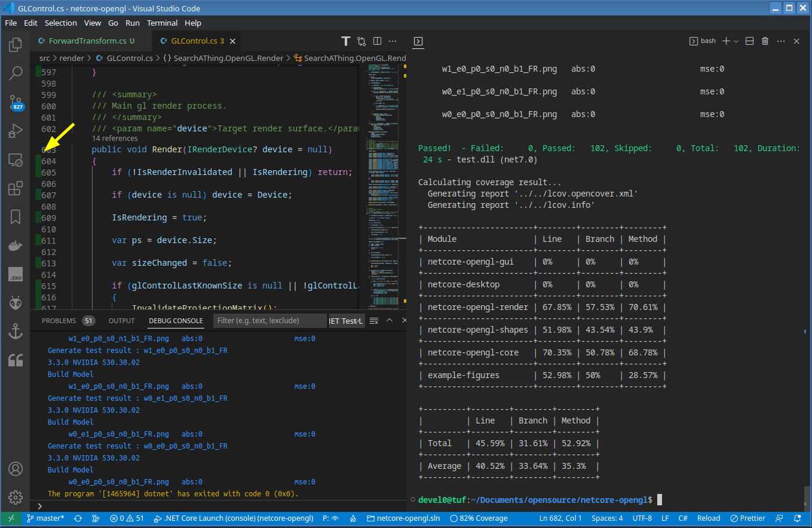Open the Selection menu
812x528 pixels.
tap(60, 23)
